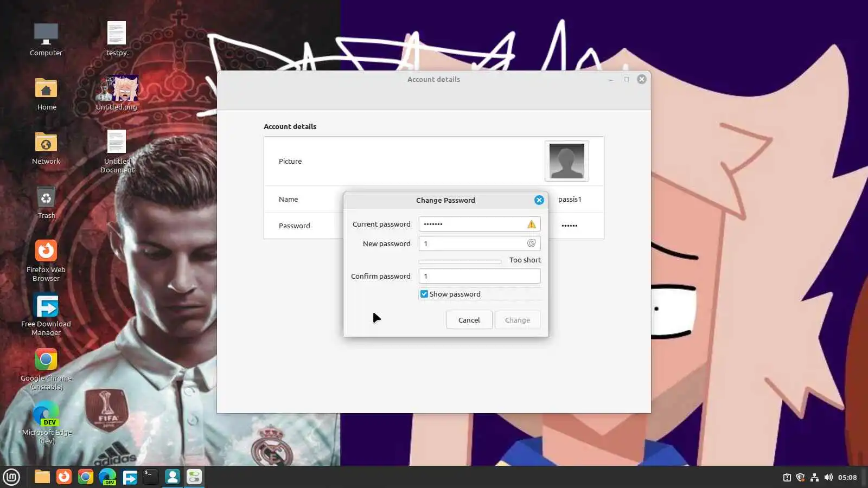Select the testpy. file on desktop
The width and height of the screenshot is (868, 488).
coord(117,38)
